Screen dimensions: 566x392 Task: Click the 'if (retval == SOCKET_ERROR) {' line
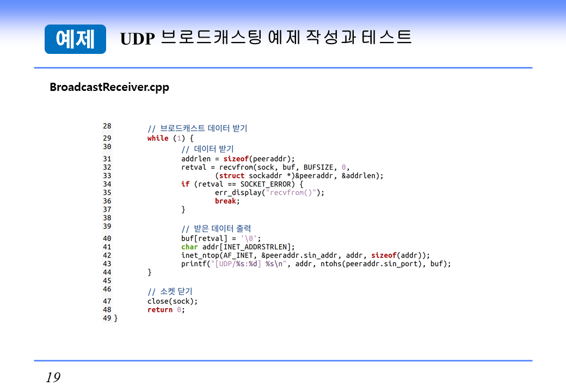[242, 184]
